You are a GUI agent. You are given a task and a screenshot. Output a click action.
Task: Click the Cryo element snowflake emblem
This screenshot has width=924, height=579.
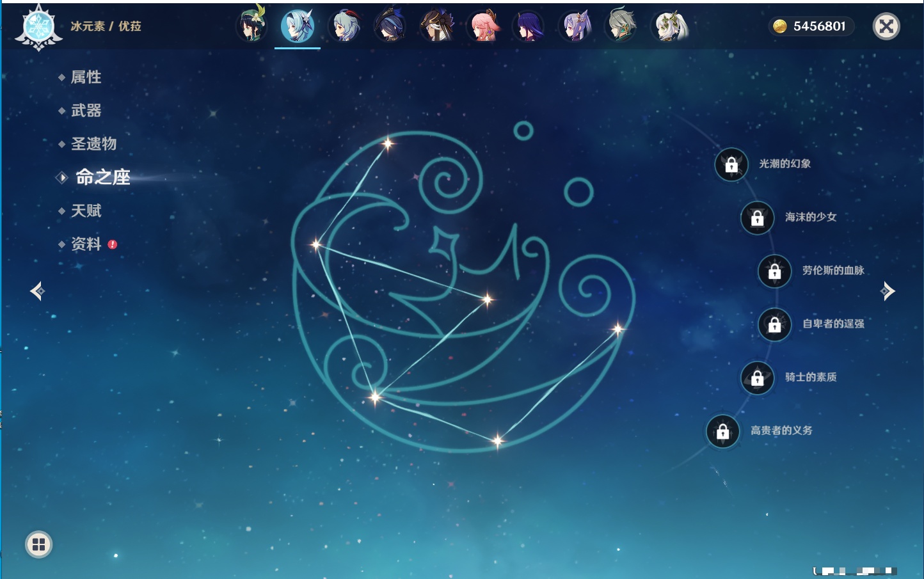click(x=38, y=28)
